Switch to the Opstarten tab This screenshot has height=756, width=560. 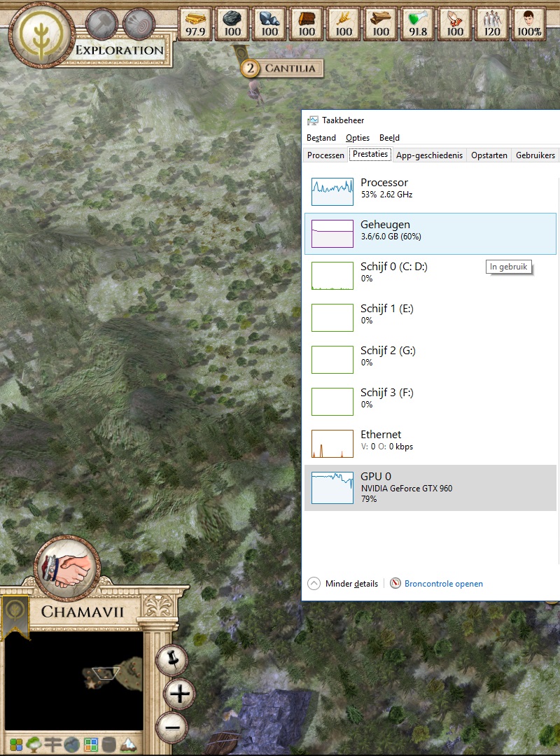pos(489,155)
